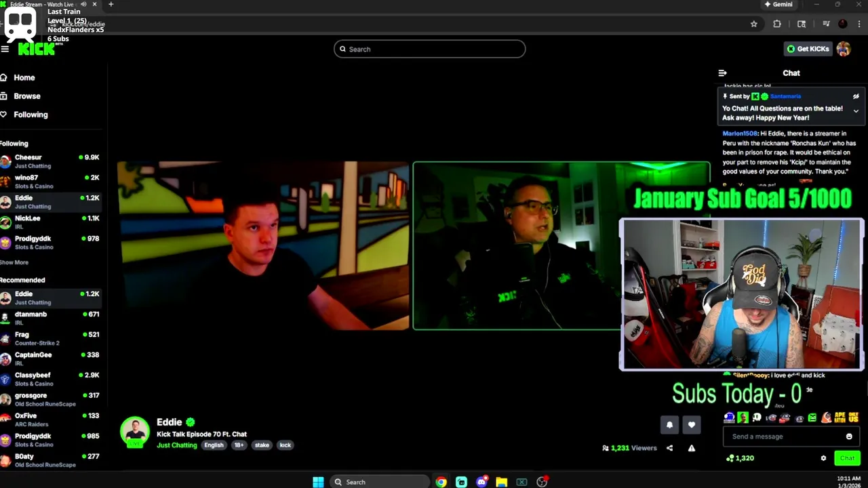Expand Show More in Following list

14,262
